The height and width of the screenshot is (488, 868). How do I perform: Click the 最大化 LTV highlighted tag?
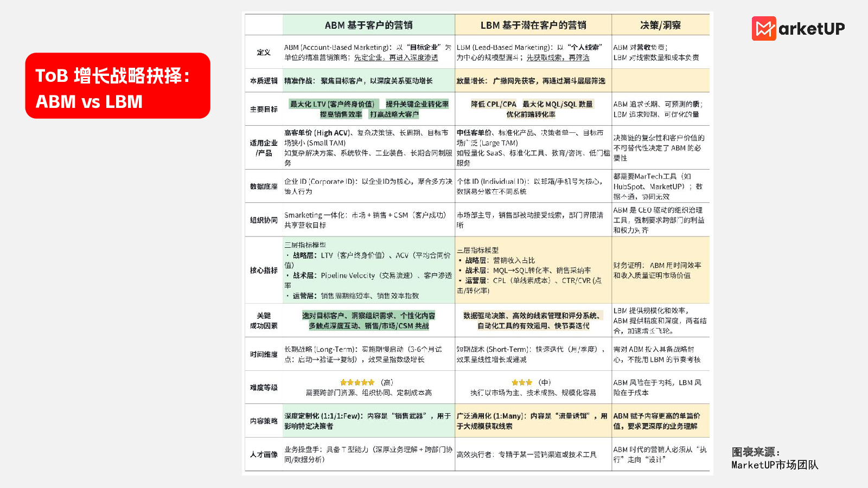tap(332, 104)
